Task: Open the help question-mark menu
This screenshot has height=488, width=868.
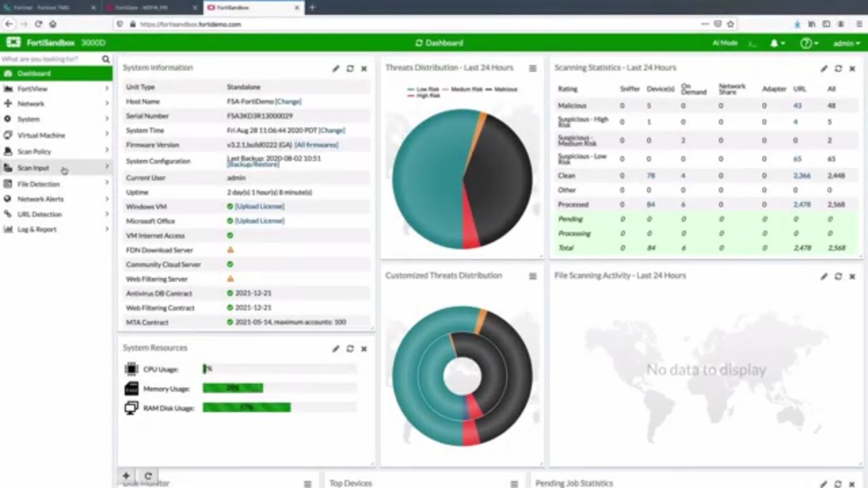Action: point(808,43)
